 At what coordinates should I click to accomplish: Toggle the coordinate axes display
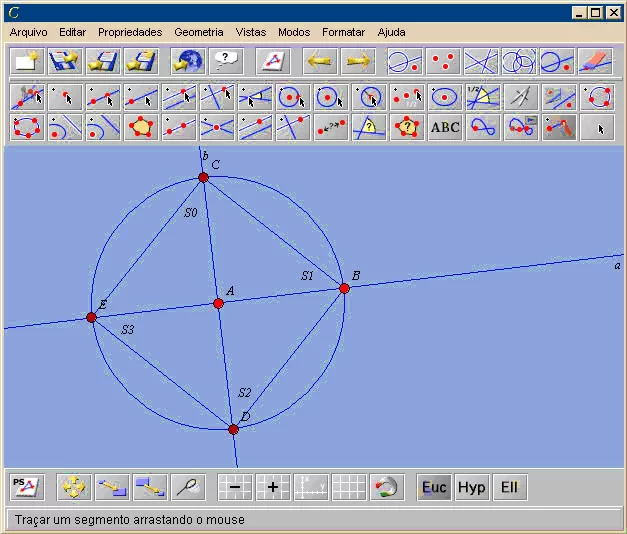coord(311,487)
